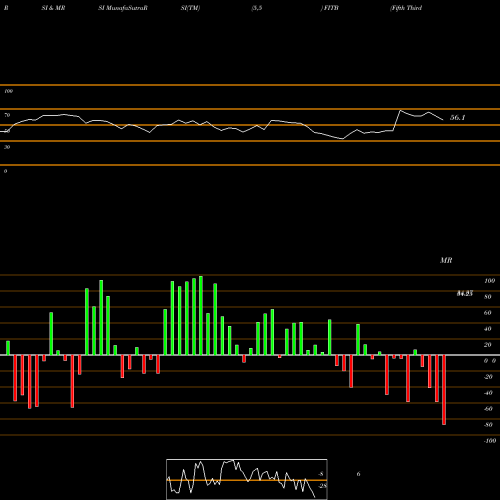Image resolution: width=500 pixels, height=500 pixels.
Task: Click the 'SI & MR' header label
Action: coord(53,8)
